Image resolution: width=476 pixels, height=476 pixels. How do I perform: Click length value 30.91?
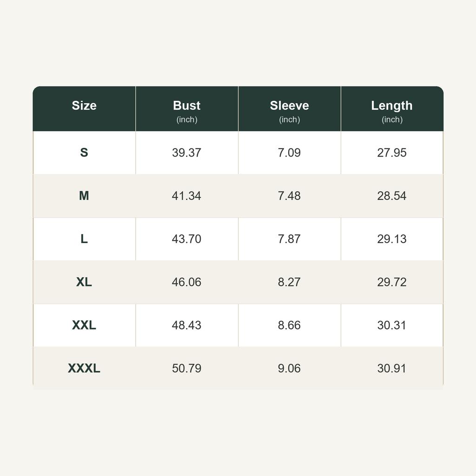pos(392,368)
